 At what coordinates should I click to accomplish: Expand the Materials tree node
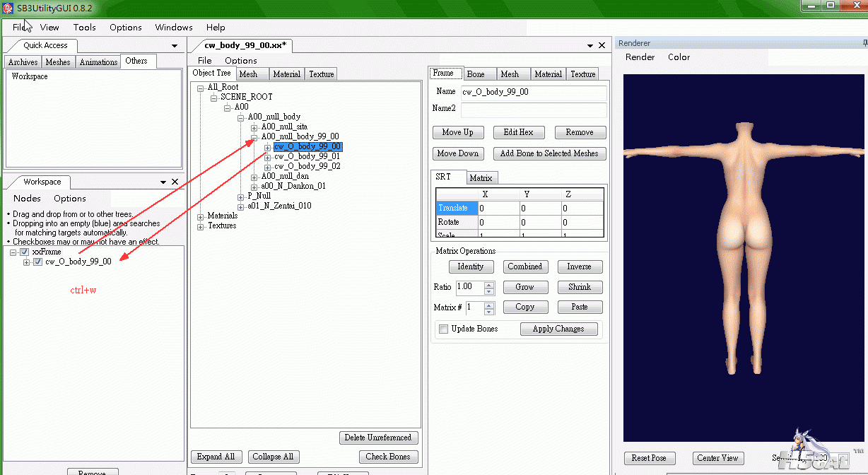click(201, 216)
